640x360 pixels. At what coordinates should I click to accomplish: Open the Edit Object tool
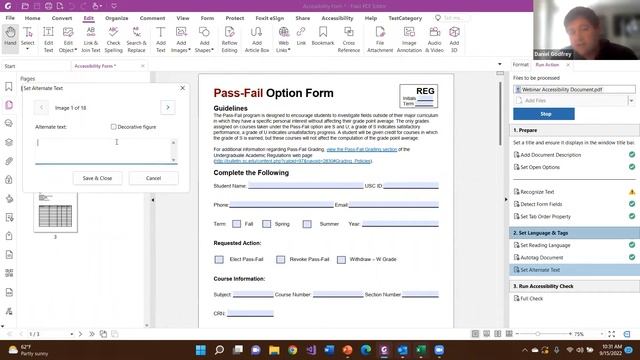[x=68, y=39]
